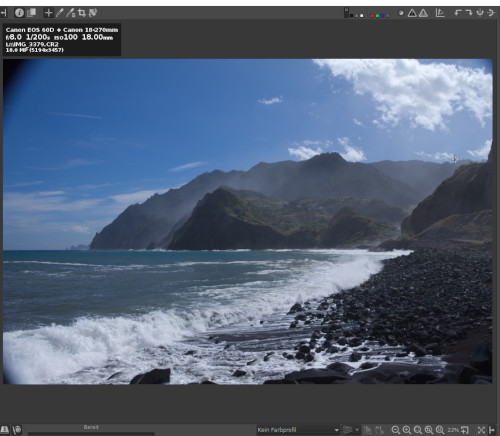Select the crop selection tool
Screen dimensions: 500x436
pos(82,13)
